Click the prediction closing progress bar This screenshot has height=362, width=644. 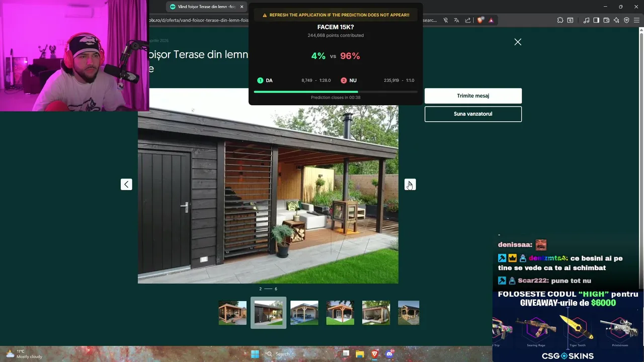(x=336, y=92)
